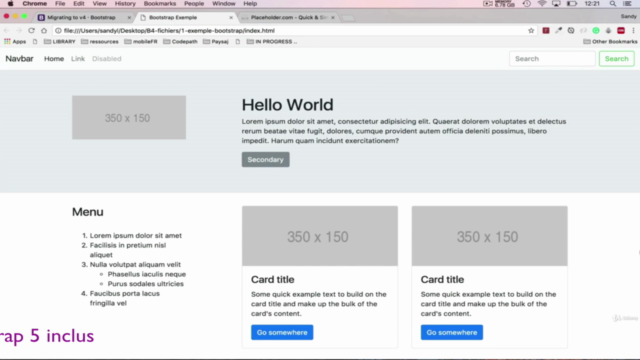
Task: Open the Window menu
Action: pyautogui.click(x=224, y=4)
